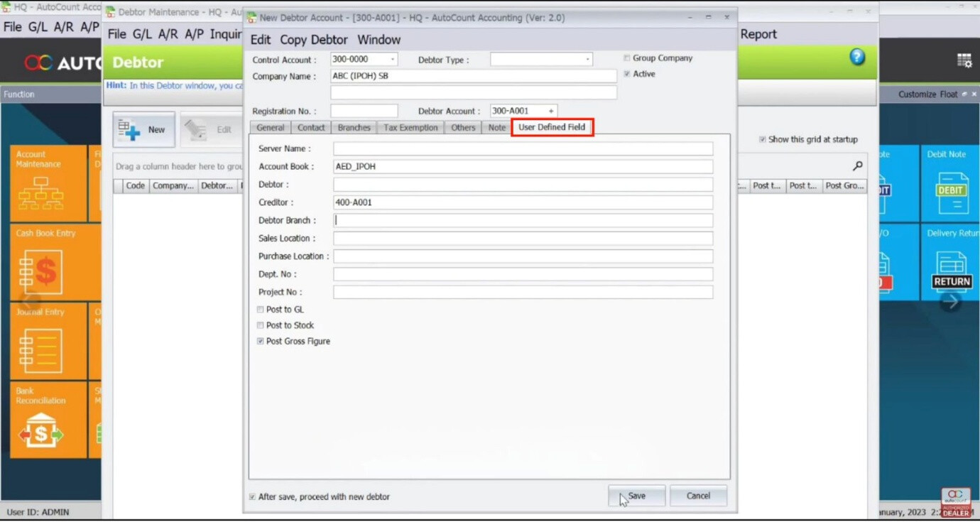The image size is (980, 522).
Task: Enable the Post to Stock checkbox
Action: point(261,325)
